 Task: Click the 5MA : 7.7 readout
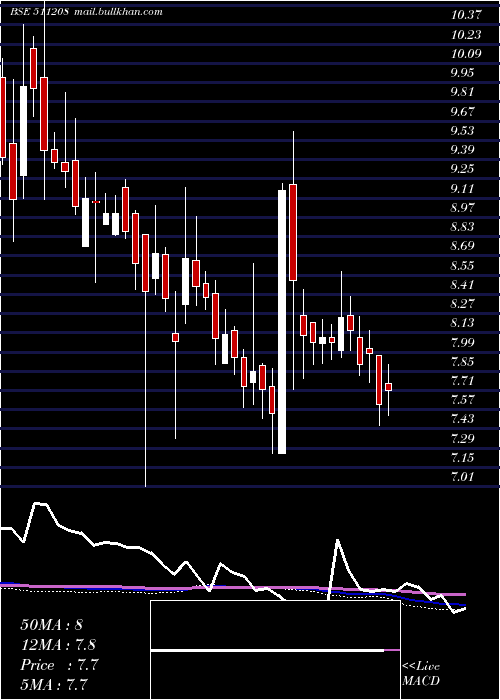coord(54,684)
